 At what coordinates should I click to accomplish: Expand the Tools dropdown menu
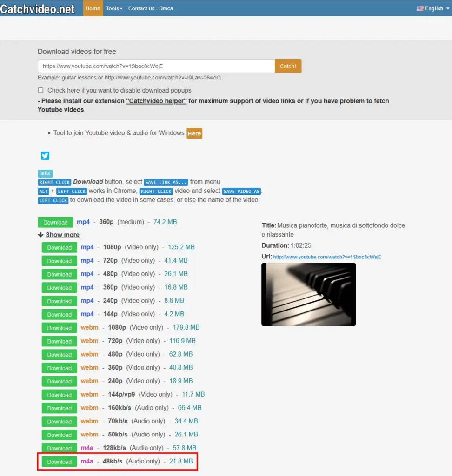114,8
